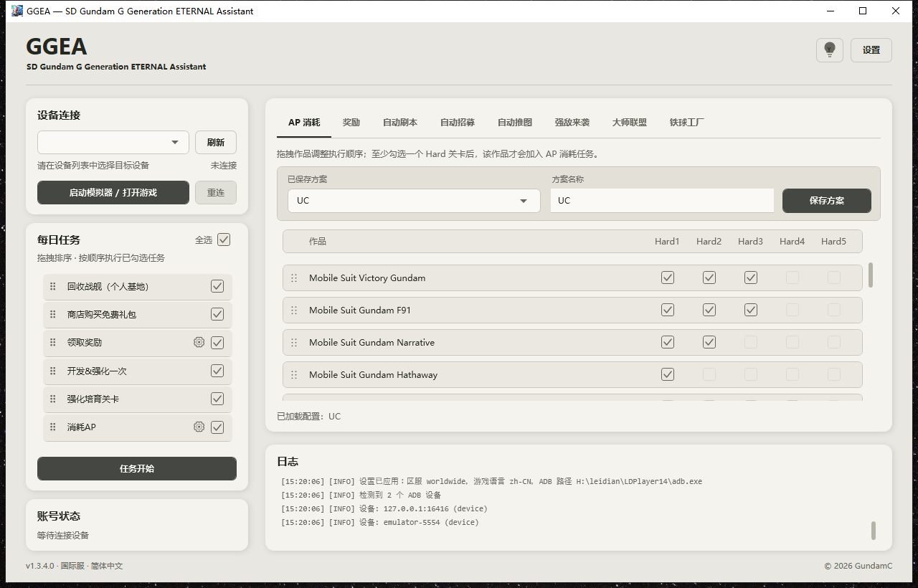This screenshot has width=918, height=588.
Task: Click drag handle of 商店购买免费礼包 task
Action: click(52, 315)
